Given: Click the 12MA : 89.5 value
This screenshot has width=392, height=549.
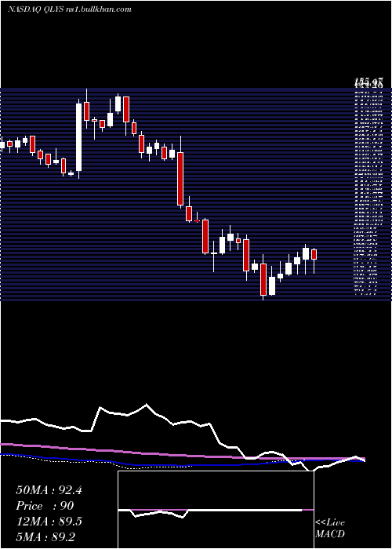Looking at the screenshot, I should [49, 522].
